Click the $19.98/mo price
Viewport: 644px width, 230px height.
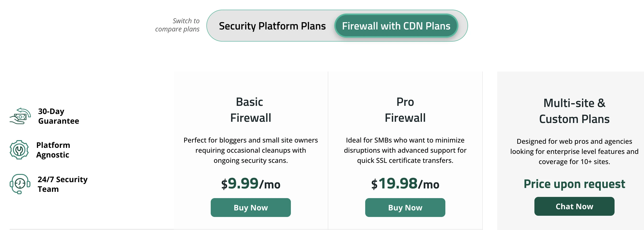click(405, 184)
